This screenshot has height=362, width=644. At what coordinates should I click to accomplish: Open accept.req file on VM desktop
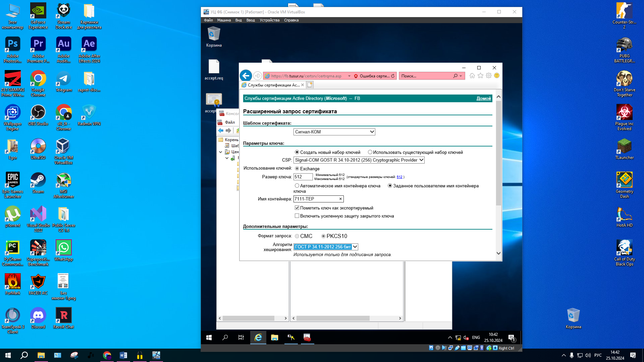coord(214,70)
